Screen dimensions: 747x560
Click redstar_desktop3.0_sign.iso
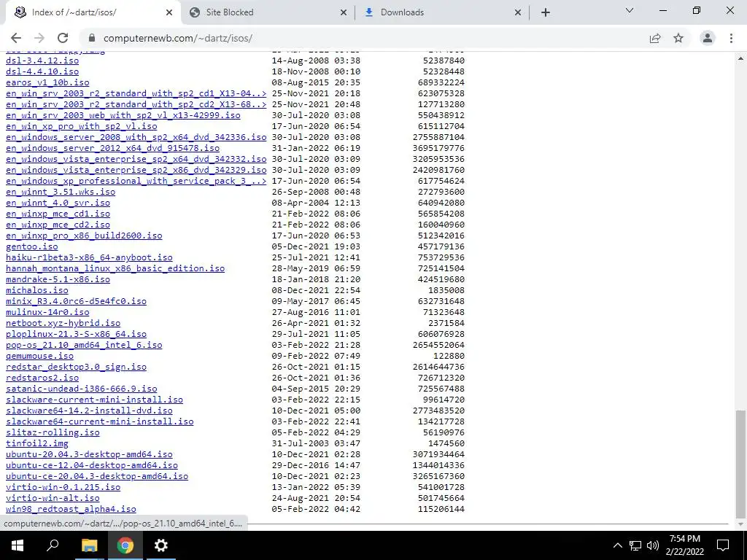[x=76, y=367]
